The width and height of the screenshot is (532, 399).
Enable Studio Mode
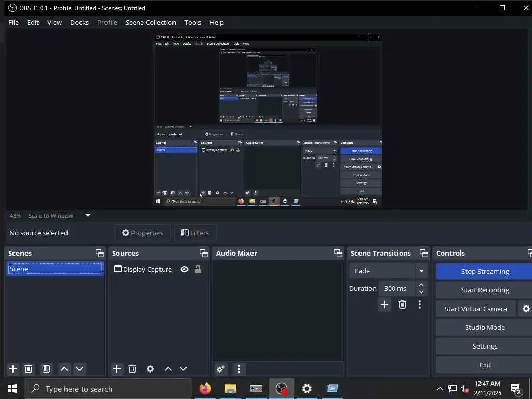[484, 327]
